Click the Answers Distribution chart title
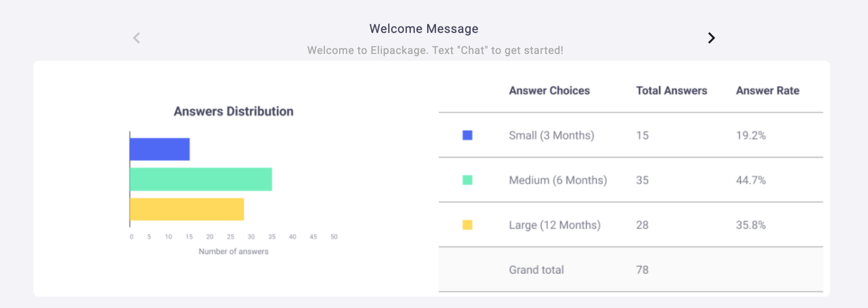868x308 pixels. tap(233, 111)
